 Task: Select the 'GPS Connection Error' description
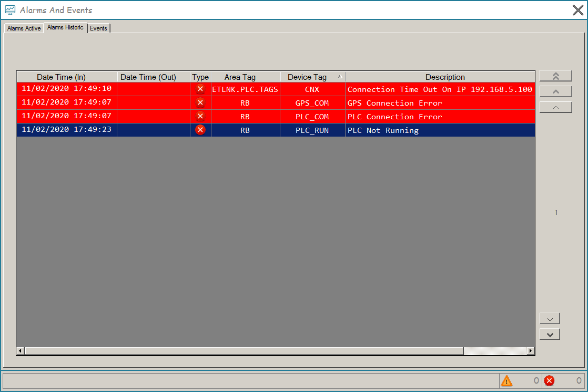coord(440,102)
